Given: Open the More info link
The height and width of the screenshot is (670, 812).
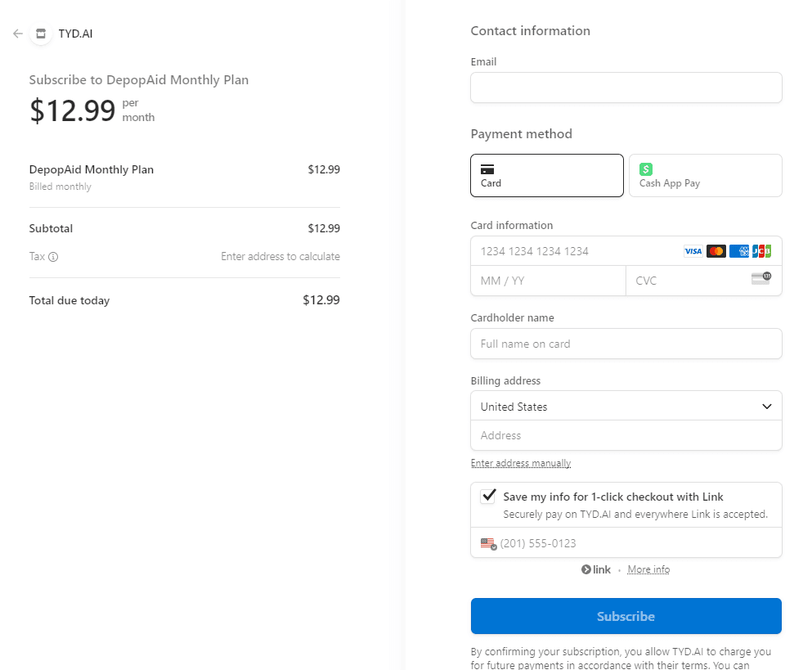Looking at the screenshot, I should tap(648, 569).
